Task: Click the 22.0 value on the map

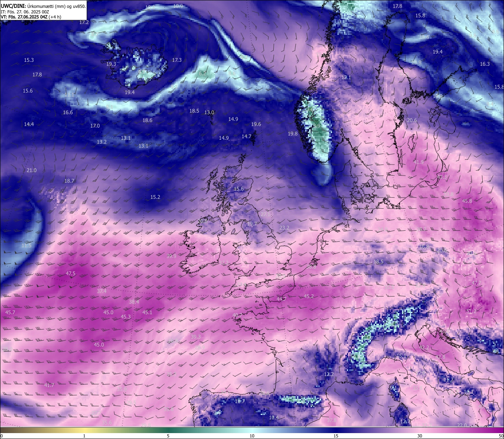Action: [462, 426]
